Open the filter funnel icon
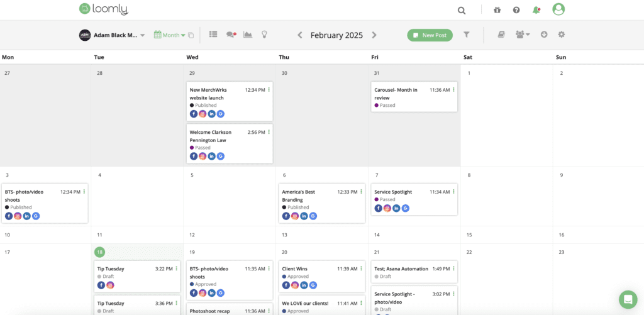 [467, 35]
